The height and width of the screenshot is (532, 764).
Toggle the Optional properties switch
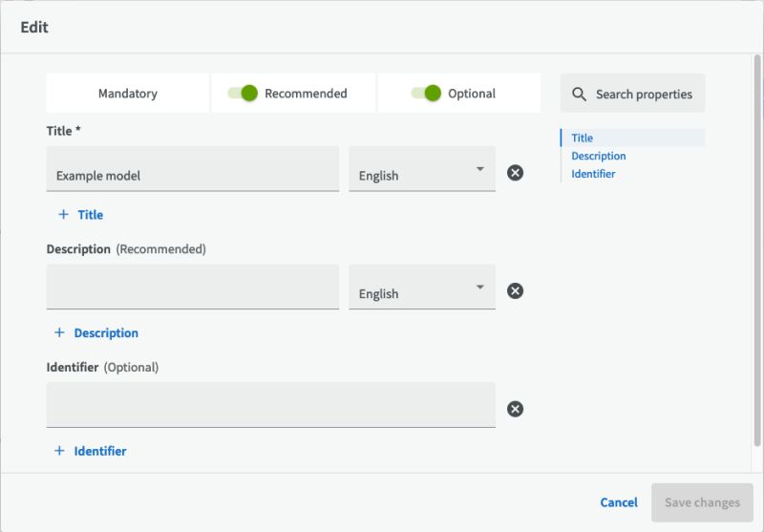pyautogui.click(x=427, y=94)
